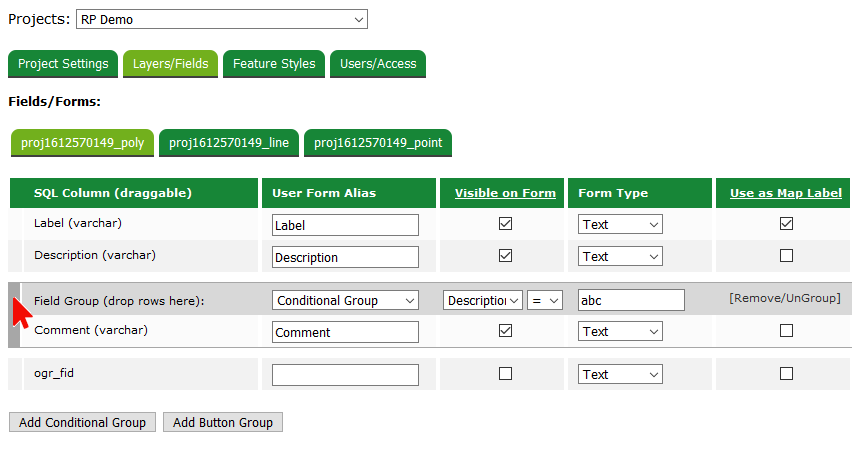Expand Form Type dropdown for Description row
Screen dimensions: 859x453
(620, 257)
